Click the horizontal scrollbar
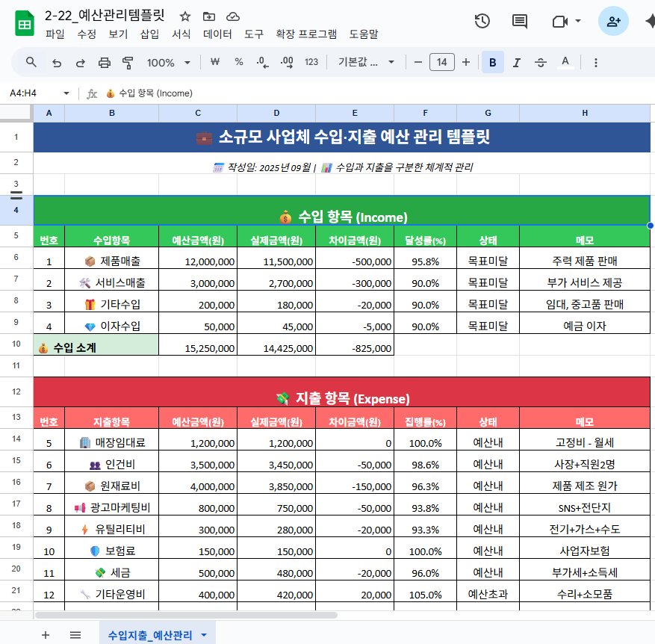 pyautogui.click(x=186, y=615)
